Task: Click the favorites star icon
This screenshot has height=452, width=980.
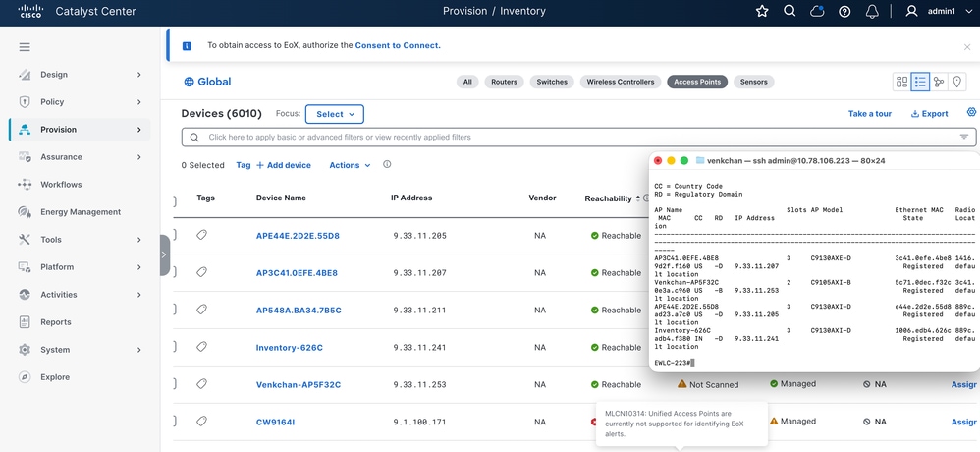Action: pyautogui.click(x=762, y=11)
